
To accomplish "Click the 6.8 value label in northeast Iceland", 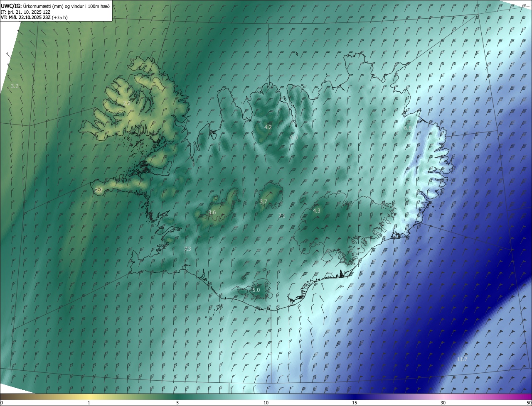I will pos(408,128).
